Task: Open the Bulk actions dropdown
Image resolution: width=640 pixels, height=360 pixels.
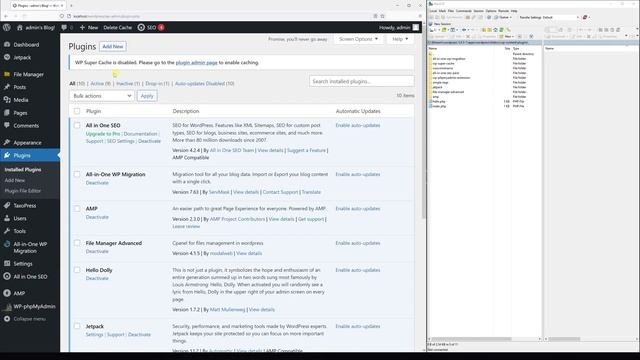Action: (102, 96)
